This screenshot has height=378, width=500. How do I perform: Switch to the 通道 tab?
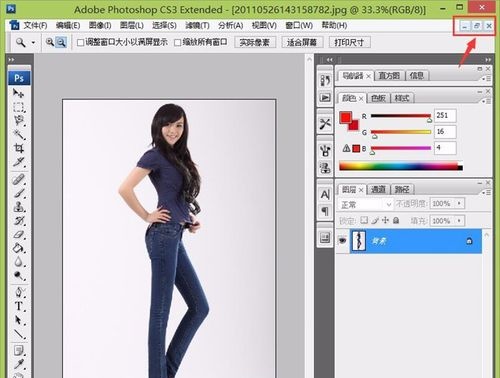coord(378,190)
